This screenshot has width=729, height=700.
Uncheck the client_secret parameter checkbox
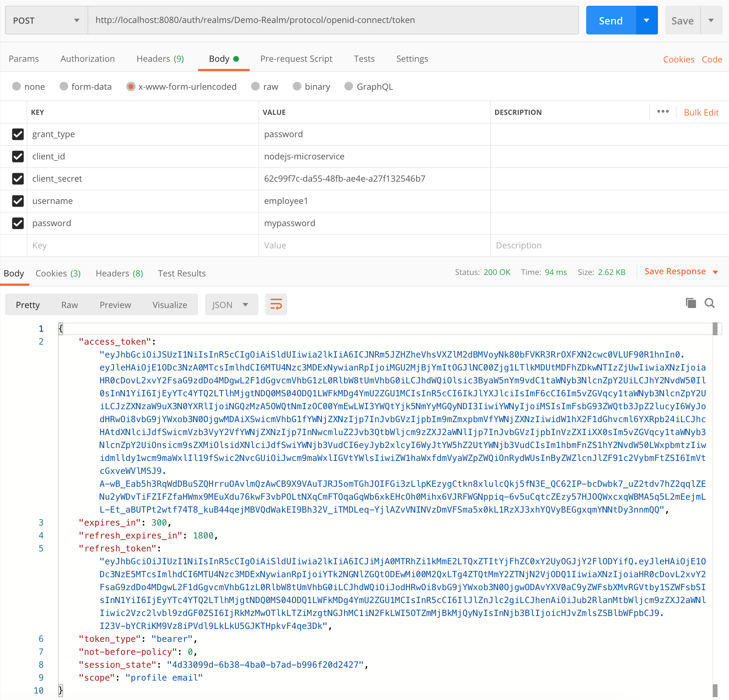point(18,179)
